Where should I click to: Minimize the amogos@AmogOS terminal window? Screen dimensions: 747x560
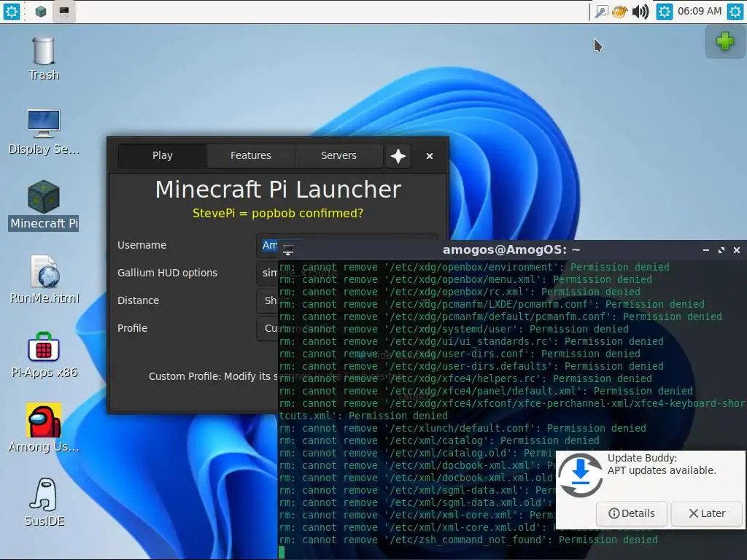706,250
